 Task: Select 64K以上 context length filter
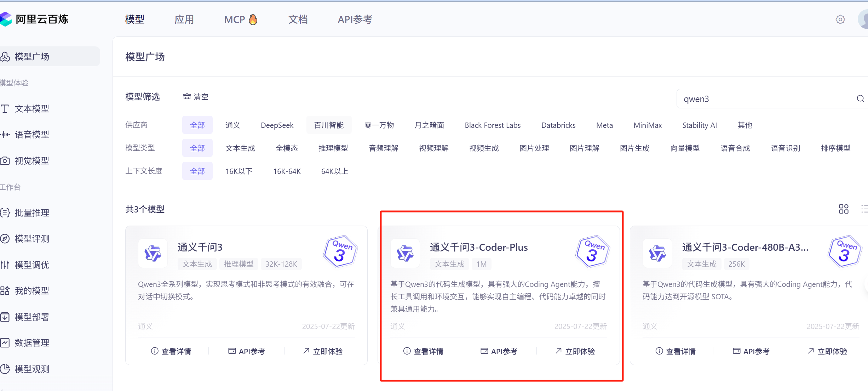pos(334,171)
